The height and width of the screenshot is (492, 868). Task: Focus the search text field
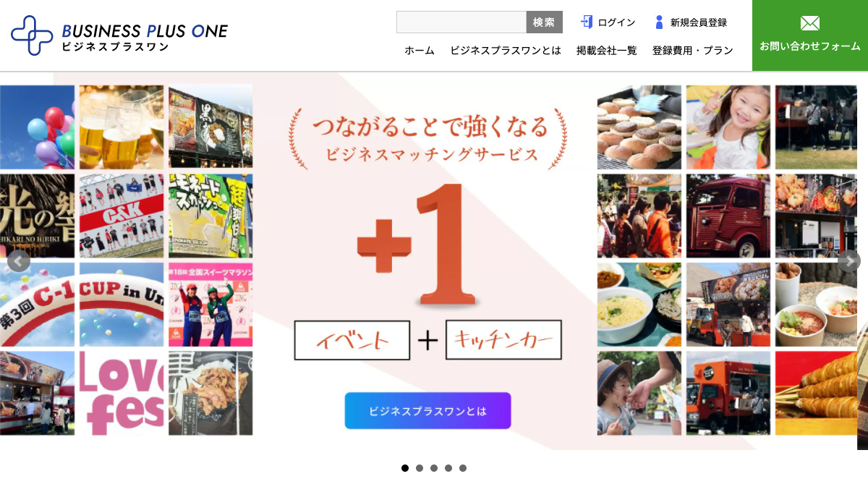(461, 22)
